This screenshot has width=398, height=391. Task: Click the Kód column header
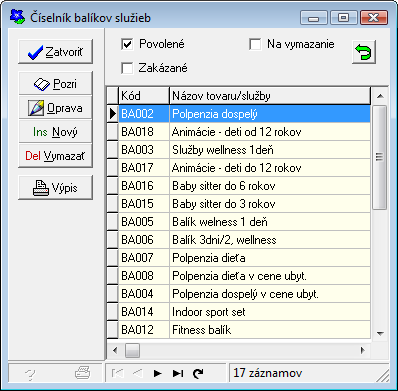click(144, 96)
